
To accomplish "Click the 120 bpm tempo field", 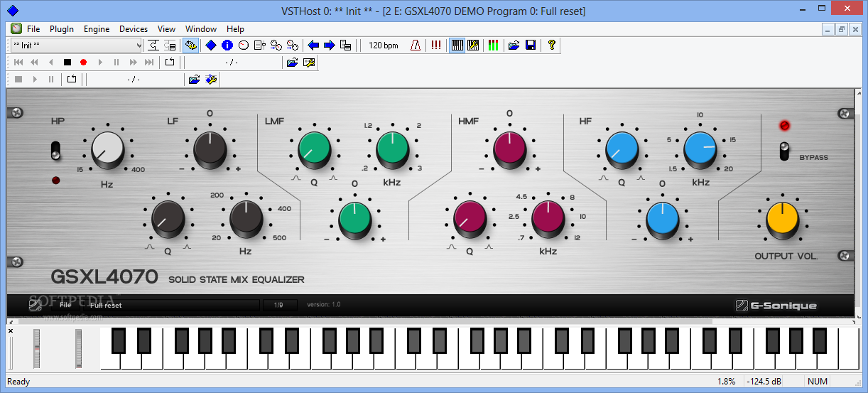I will (384, 45).
